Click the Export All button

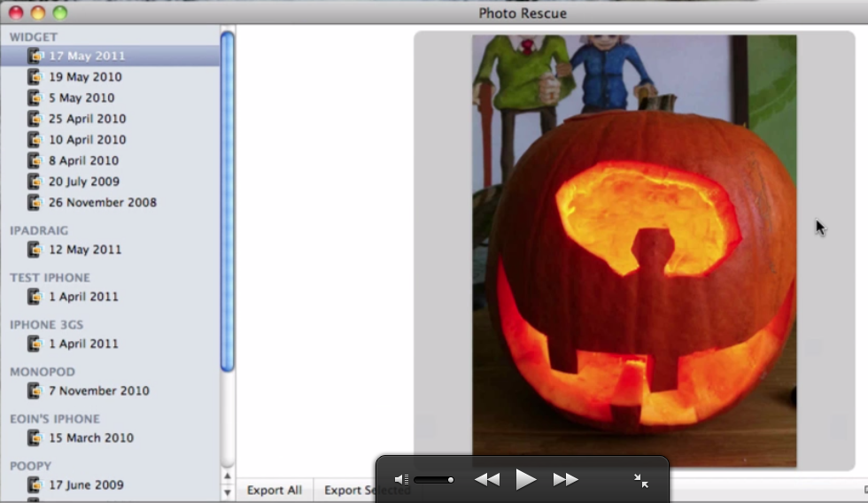click(274, 490)
